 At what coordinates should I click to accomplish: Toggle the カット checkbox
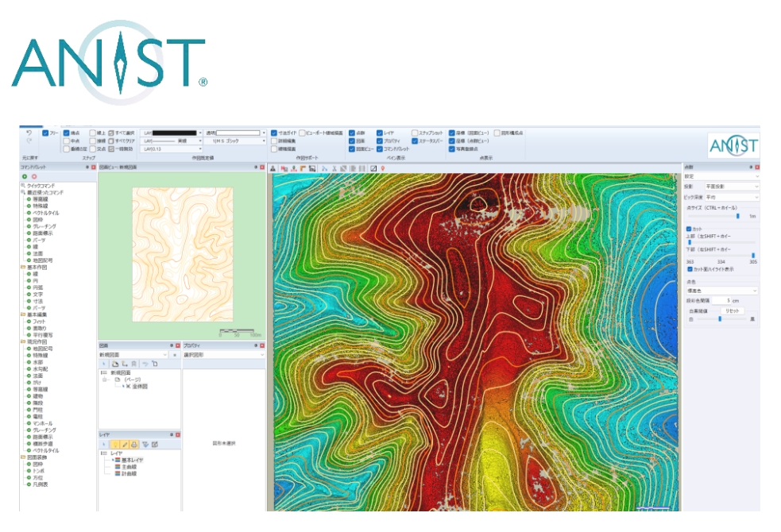pos(689,229)
